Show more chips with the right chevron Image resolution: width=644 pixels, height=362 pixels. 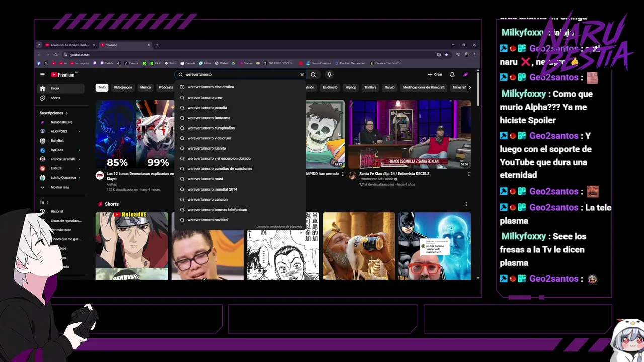click(470, 87)
